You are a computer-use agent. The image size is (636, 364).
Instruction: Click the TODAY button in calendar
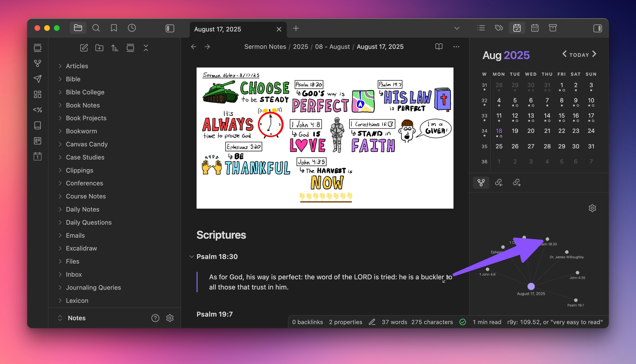579,55
